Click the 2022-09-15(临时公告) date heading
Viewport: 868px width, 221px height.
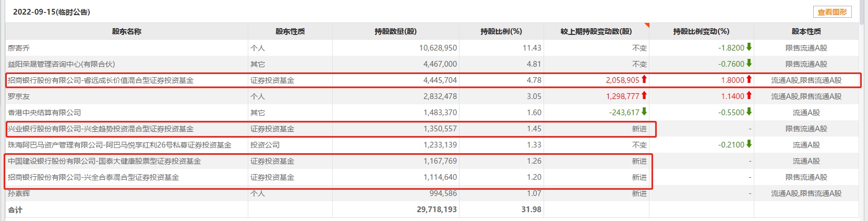click(x=52, y=12)
